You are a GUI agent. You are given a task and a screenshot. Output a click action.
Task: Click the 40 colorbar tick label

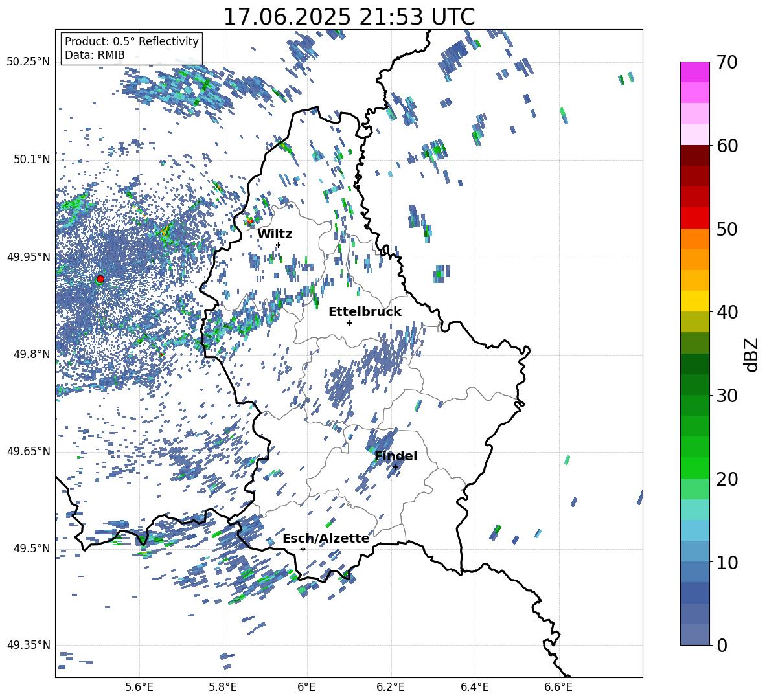pos(727,312)
